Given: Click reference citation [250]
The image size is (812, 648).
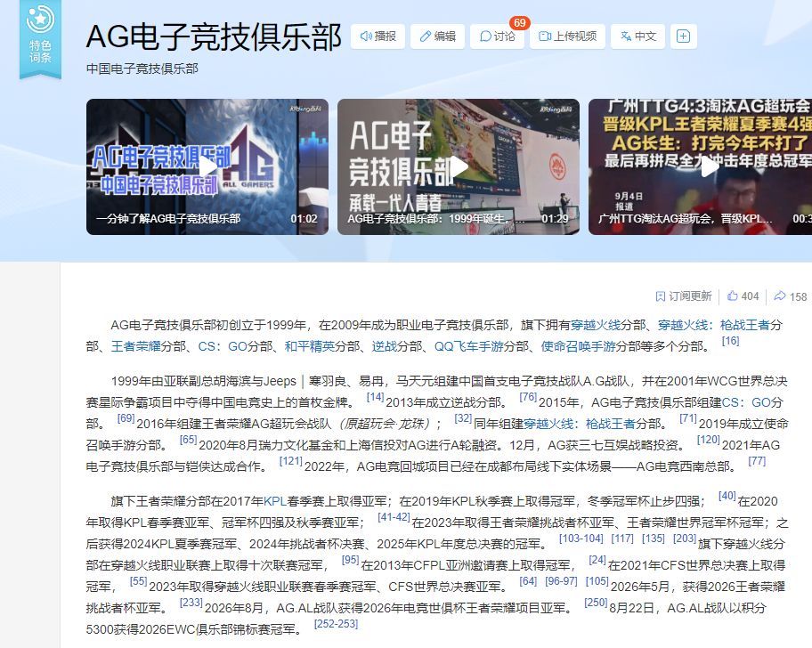Looking at the screenshot, I should pos(596,603).
